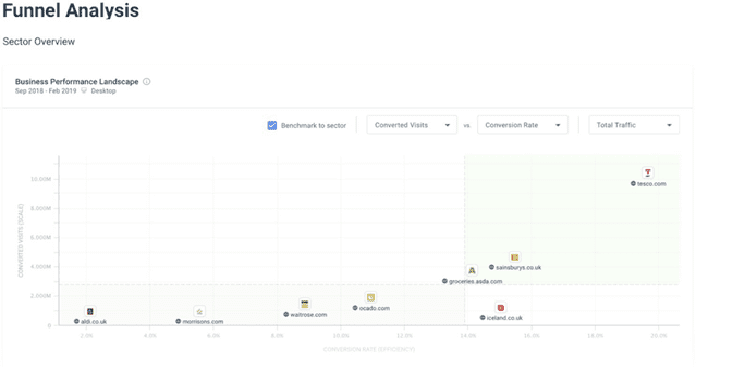Click the 20.0% x-axis value
730x386 pixels.
click(659, 336)
